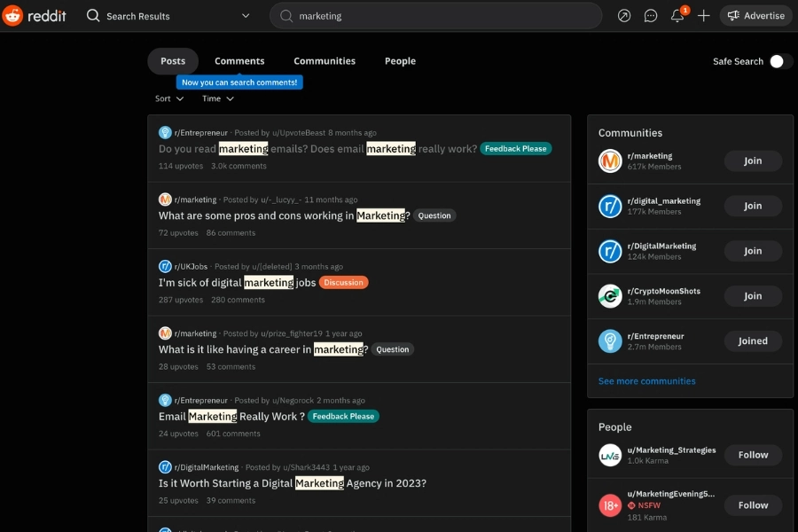Open post about Digital Marketing Agency in 2023
This screenshot has width=798, height=532.
point(292,483)
